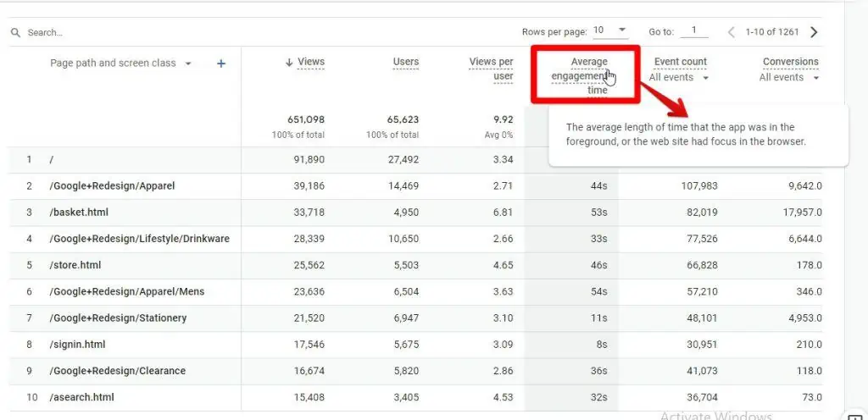Open the Rows per page dropdown
This screenshot has height=420, width=868.
tap(610, 30)
